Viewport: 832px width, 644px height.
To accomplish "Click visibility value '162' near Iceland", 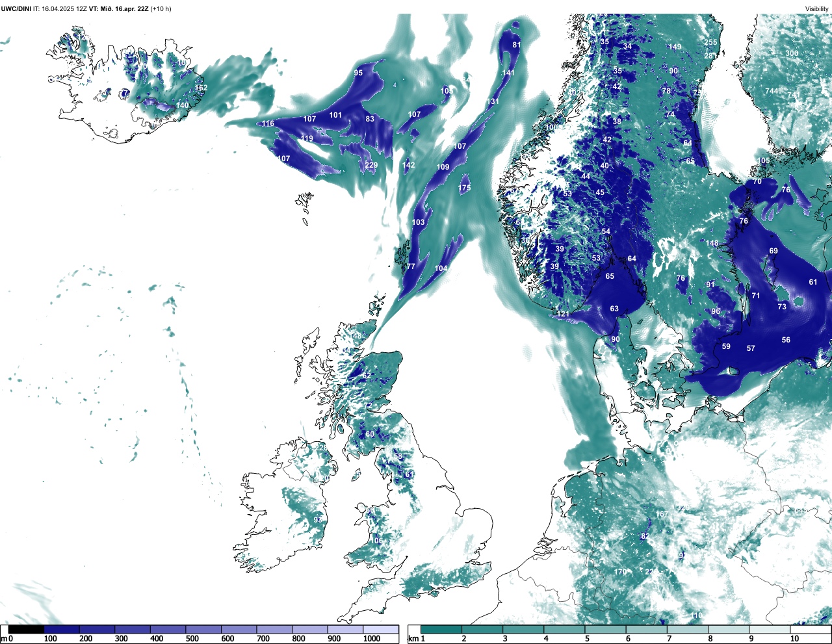I will 201,88.
